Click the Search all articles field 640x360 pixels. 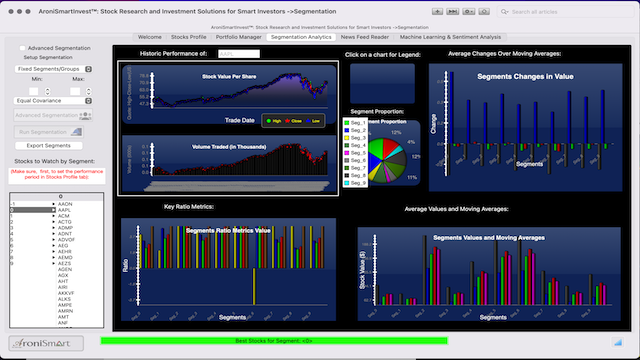tap(565, 12)
